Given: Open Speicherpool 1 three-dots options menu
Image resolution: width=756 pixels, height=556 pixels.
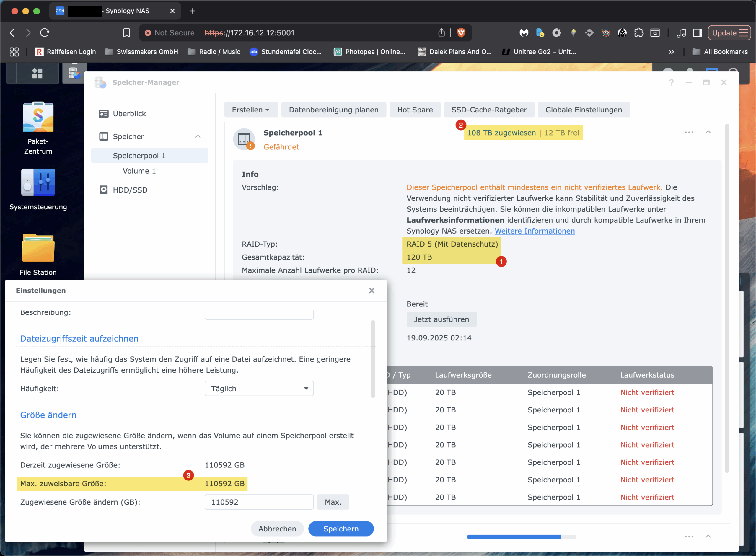Looking at the screenshot, I should click(689, 133).
